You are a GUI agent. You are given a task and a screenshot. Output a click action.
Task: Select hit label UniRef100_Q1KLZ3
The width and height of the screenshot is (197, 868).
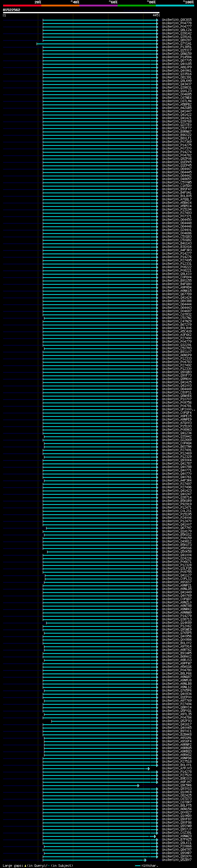click(177, 91)
